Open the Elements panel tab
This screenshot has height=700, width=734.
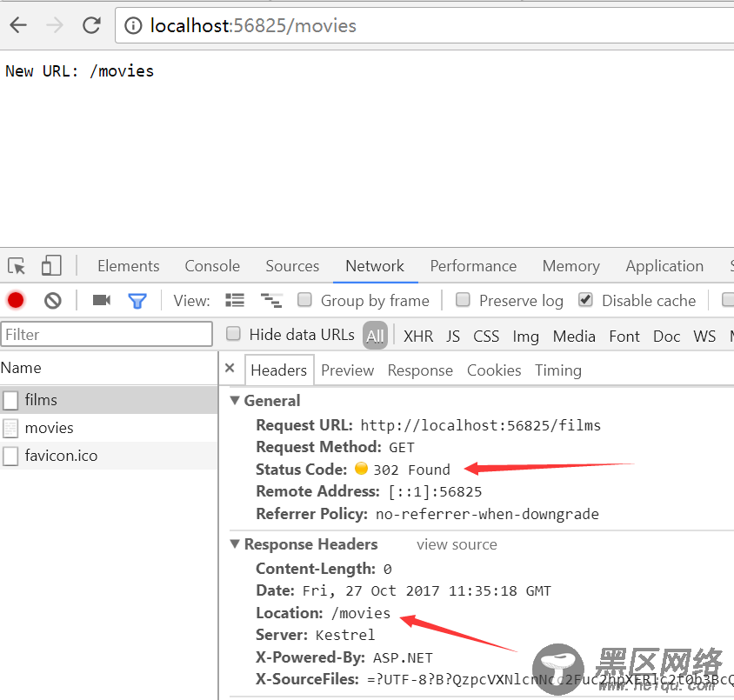click(x=128, y=266)
